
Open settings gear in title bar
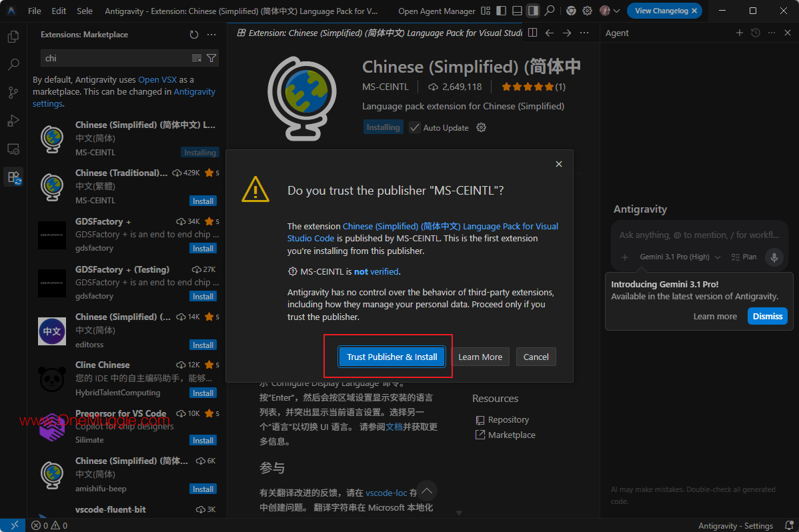point(587,11)
